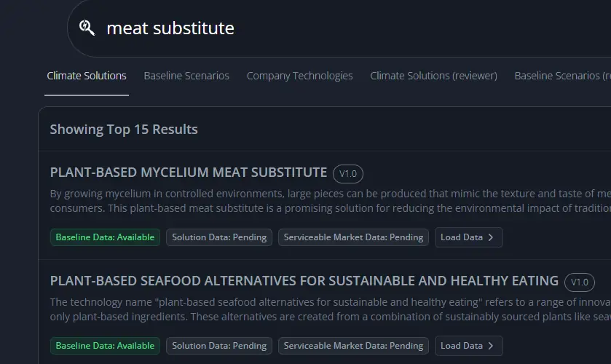
Task: Open the Company Technologies tab
Action: [299, 76]
